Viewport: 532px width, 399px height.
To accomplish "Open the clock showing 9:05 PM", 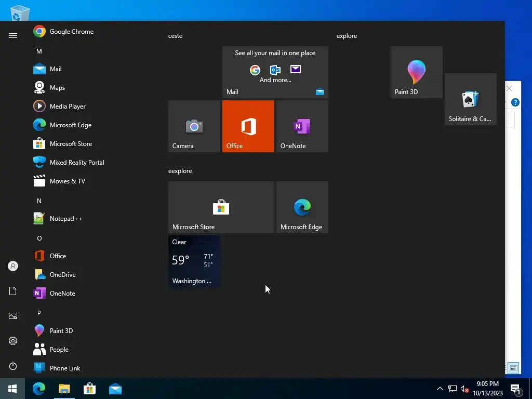I will [487, 389].
